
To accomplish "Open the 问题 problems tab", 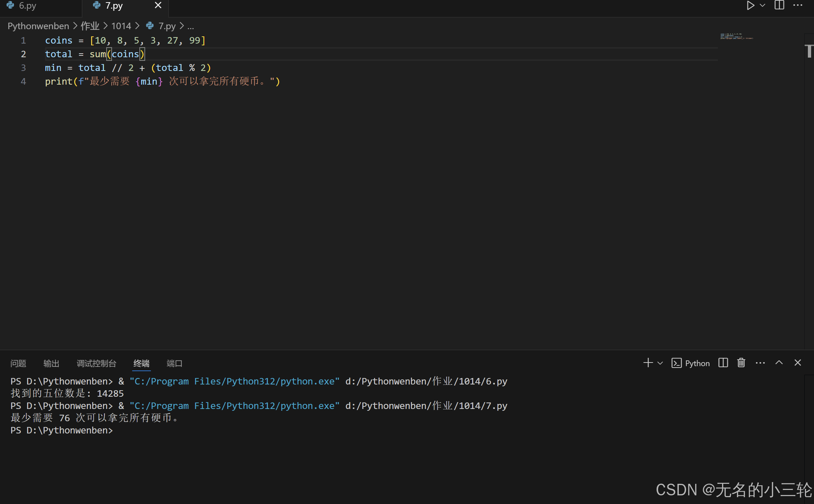I will pyautogui.click(x=18, y=364).
